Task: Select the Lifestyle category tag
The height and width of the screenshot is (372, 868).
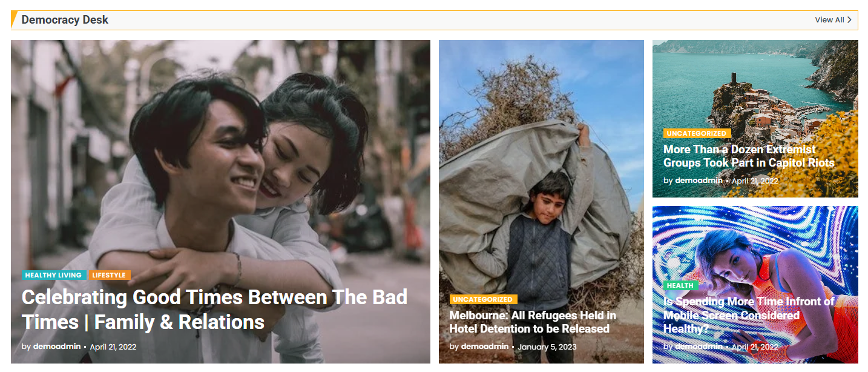Action: pyautogui.click(x=109, y=275)
